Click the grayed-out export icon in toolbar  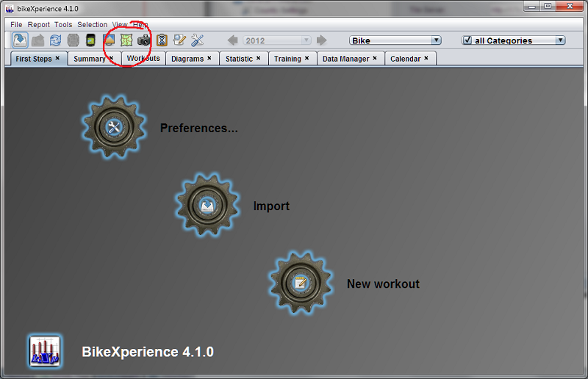[37, 40]
